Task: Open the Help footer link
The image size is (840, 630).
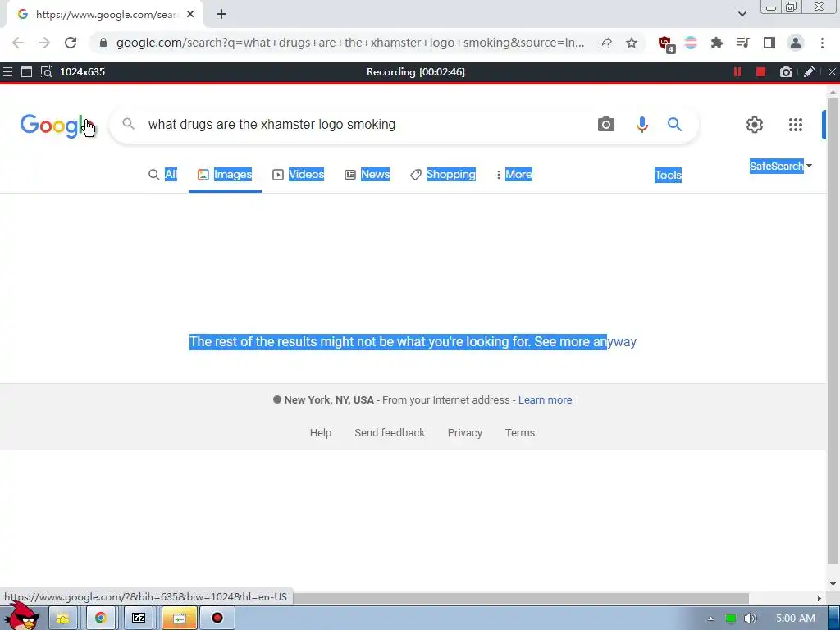Action: click(321, 433)
